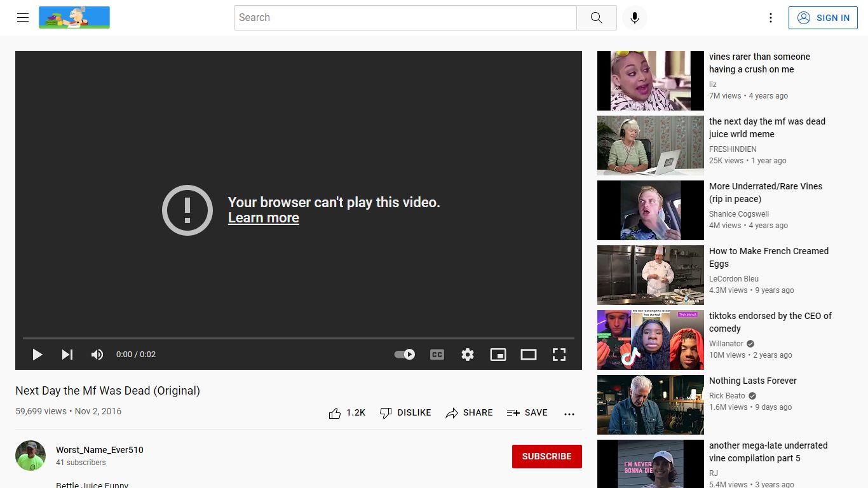Click the 0:00 / 0:02 time display
The height and width of the screenshot is (488, 868).
(136, 355)
